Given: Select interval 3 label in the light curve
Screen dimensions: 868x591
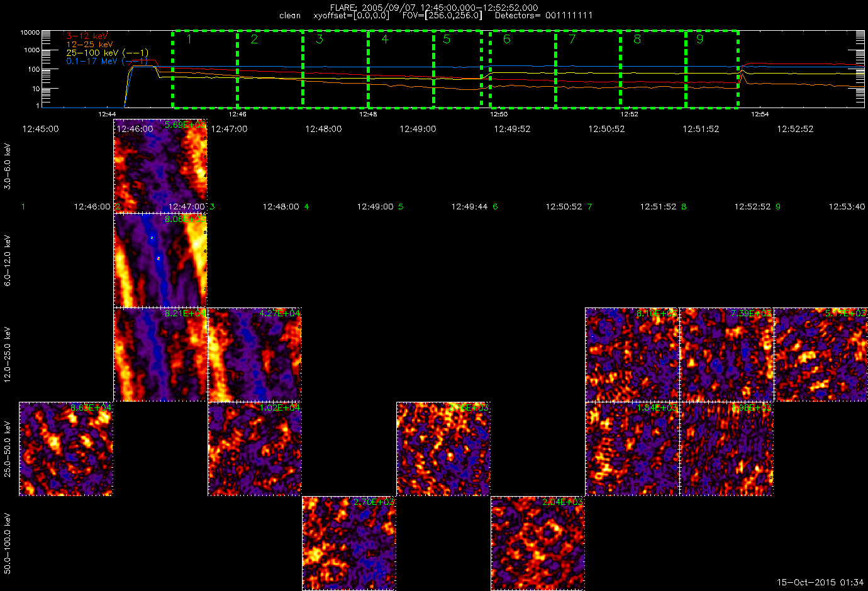Looking at the screenshot, I should point(320,39).
